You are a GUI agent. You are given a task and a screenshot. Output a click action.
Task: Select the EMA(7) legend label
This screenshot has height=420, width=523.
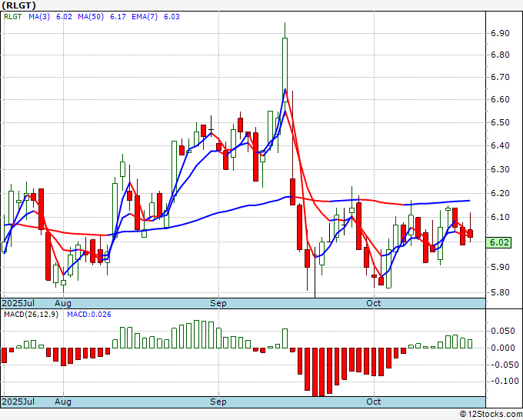(145, 17)
